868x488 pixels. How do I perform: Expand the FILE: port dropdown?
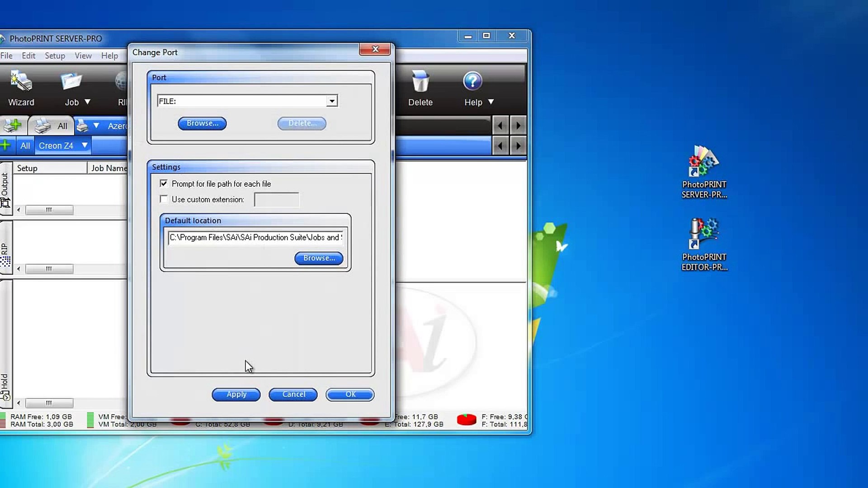[x=332, y=101]
